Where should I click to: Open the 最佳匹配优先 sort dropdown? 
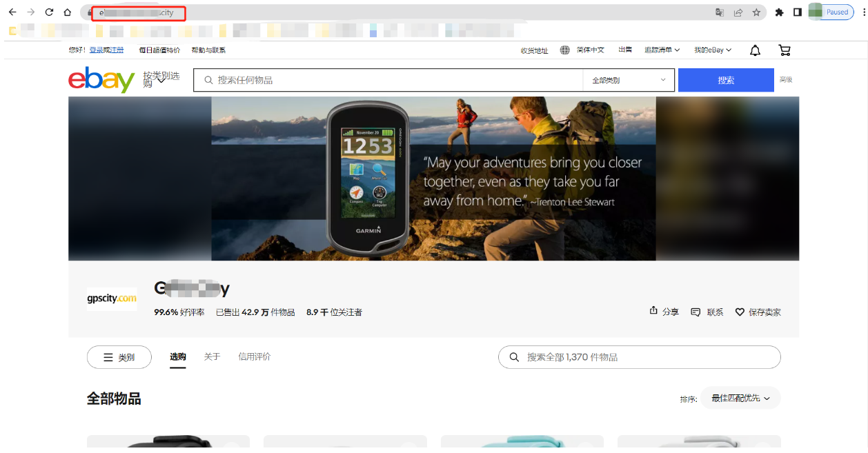click(x=740, y=398)
